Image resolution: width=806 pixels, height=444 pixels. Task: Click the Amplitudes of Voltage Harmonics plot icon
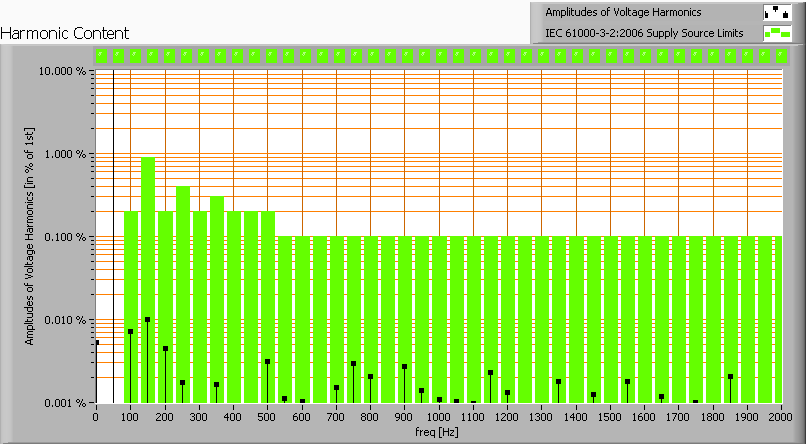click(776, 12)
